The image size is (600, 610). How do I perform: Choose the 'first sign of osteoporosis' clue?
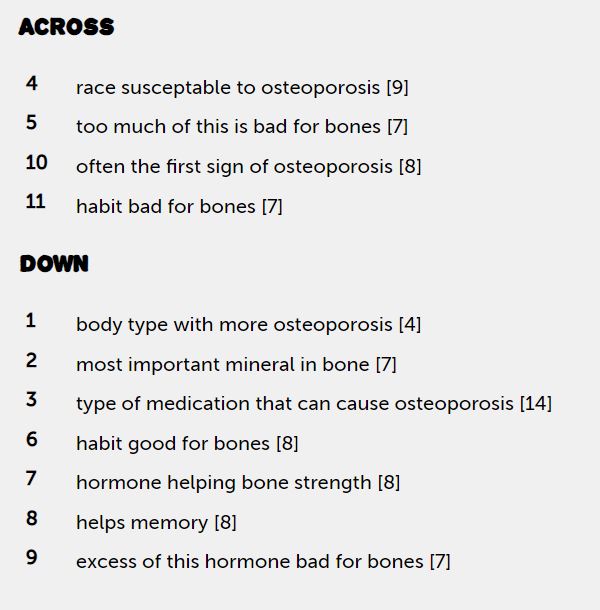pos(248,167)
